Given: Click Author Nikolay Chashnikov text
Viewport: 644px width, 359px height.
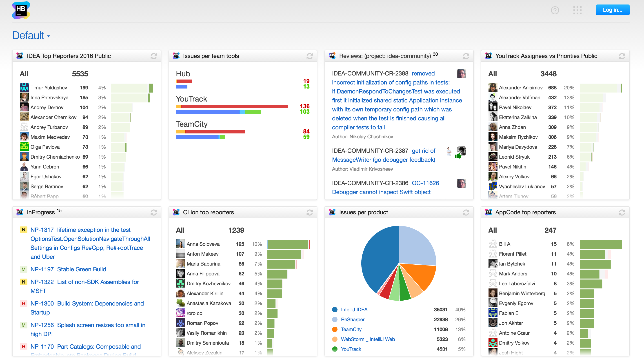Looking at the screenshot, I should (x=362, y=137).
